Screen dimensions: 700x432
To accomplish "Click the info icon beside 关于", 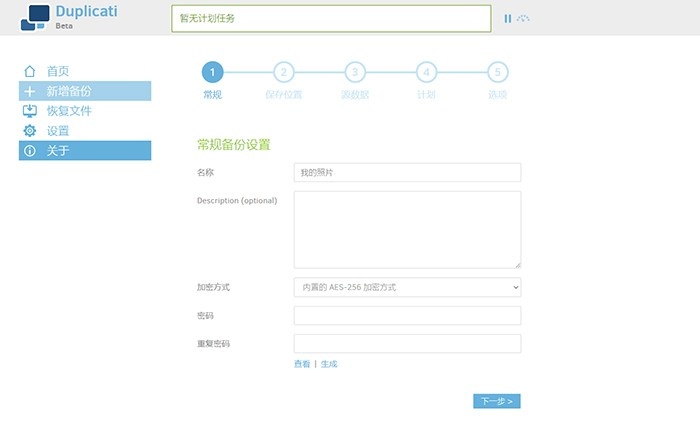I will pos(29,150).
